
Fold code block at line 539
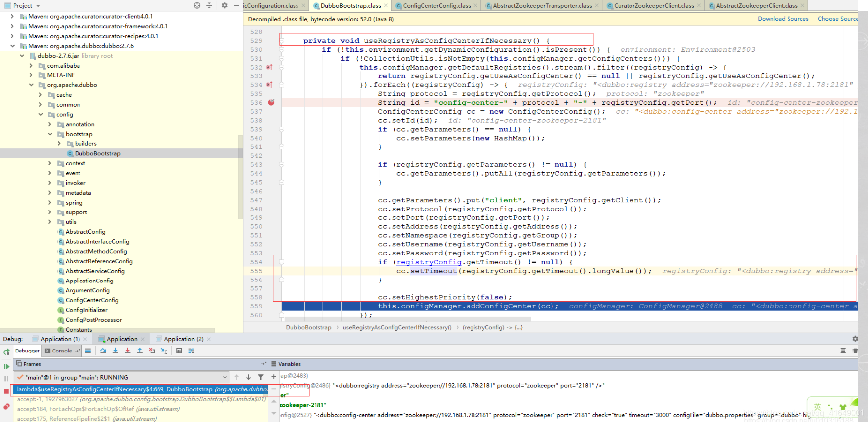pyautogui.click(x=282, y=129)
